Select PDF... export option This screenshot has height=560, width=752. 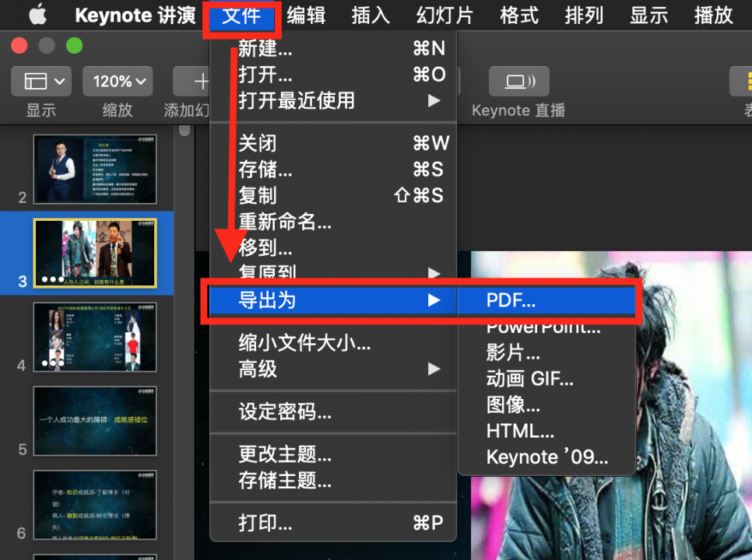(x=546, y=300)
